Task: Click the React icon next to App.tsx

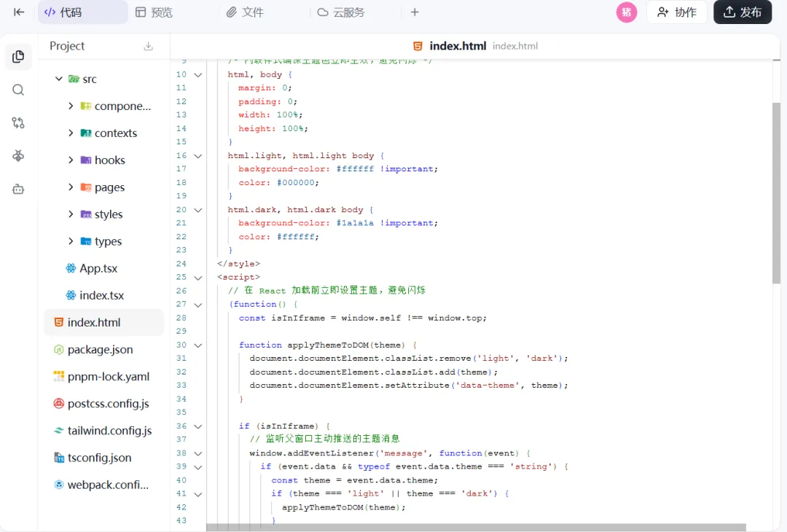Action: (71, 268)
